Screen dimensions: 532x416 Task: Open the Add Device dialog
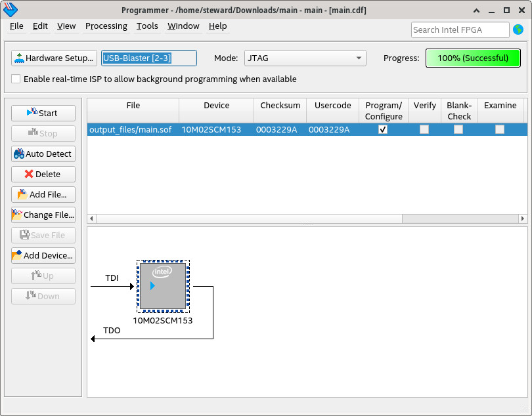tap(43, 255)
